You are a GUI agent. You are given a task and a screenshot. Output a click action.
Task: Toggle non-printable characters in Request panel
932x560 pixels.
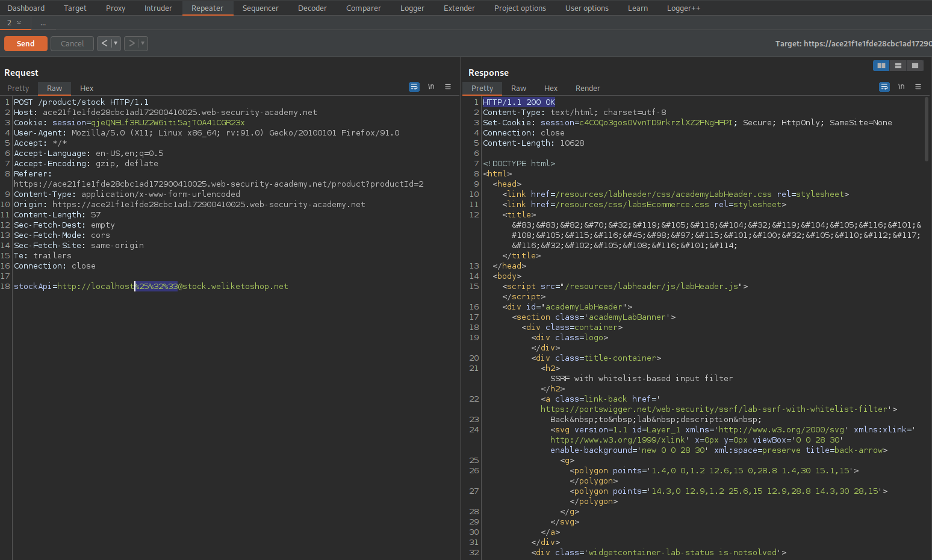[431, 87]
